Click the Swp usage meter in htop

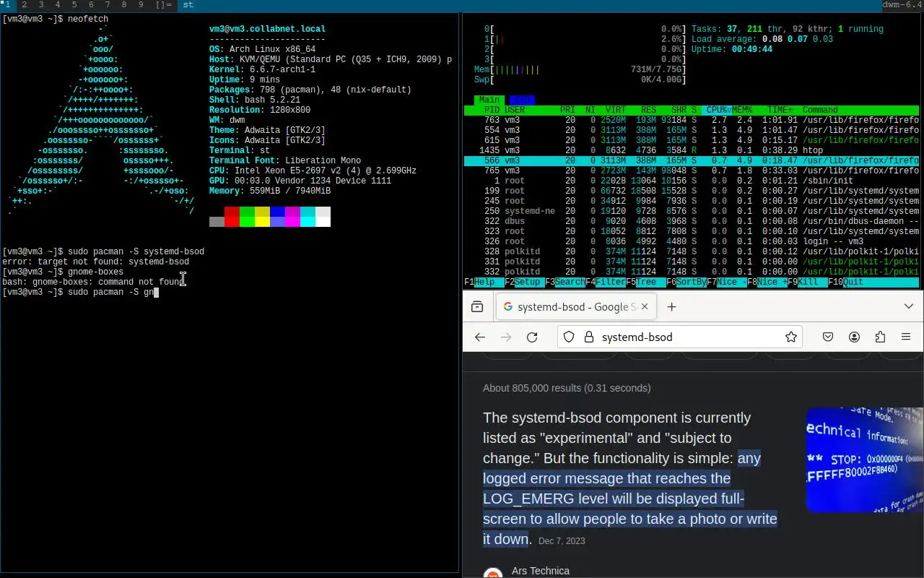(x=580, y=79)
